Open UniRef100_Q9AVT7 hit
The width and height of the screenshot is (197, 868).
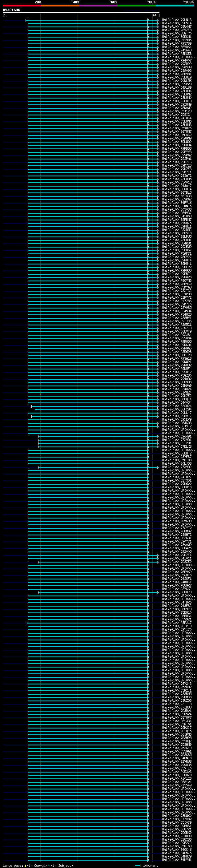(176, 416)
